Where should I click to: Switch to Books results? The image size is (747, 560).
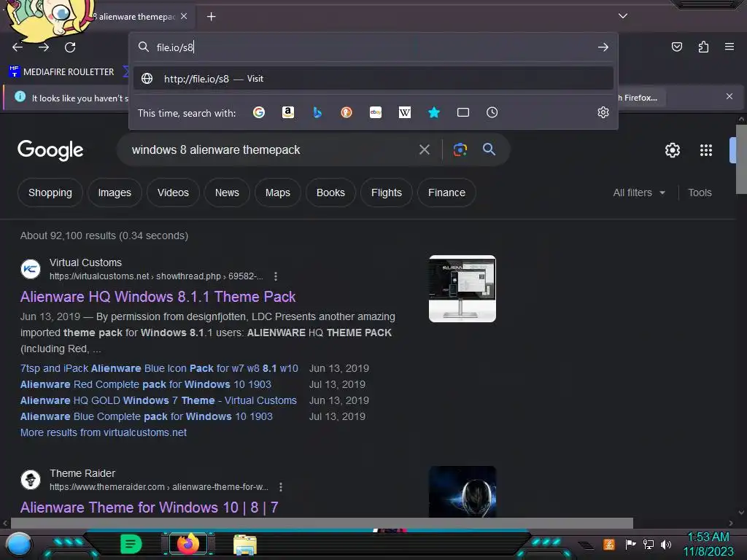click(330, 192)
